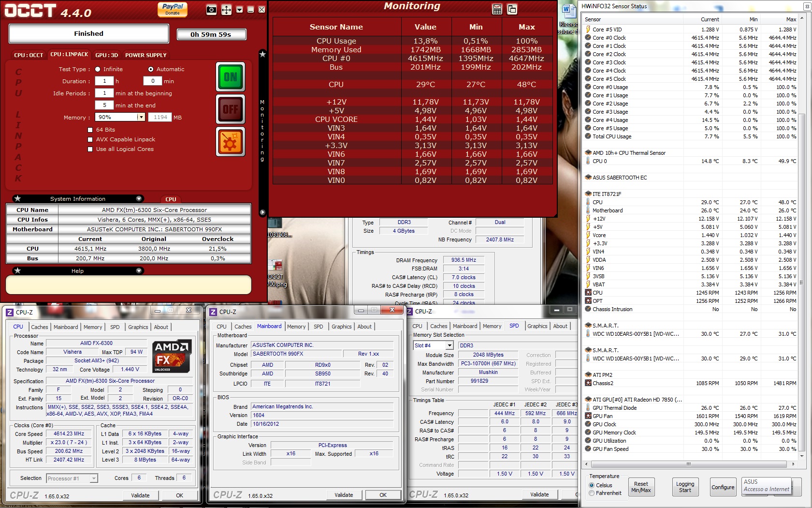Switch to the CPU:OCCT tab
812x508 pixels.
[x=29, y=55]
